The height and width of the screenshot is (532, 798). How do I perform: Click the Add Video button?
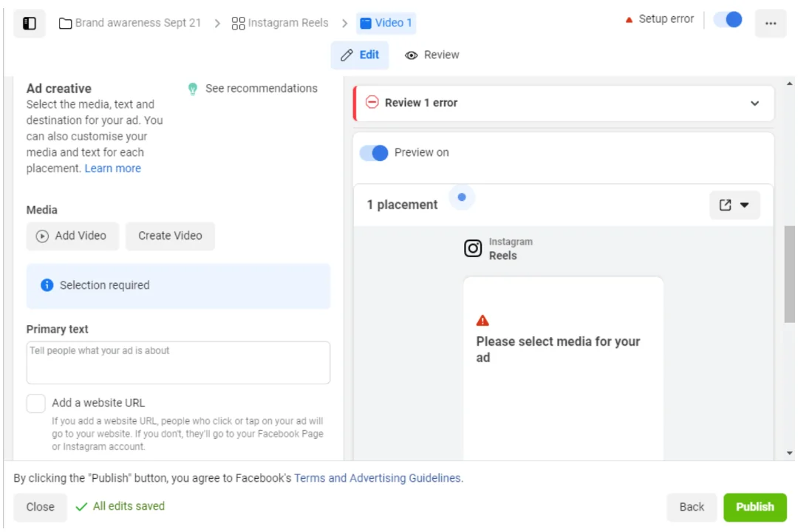tap(72, 236)
